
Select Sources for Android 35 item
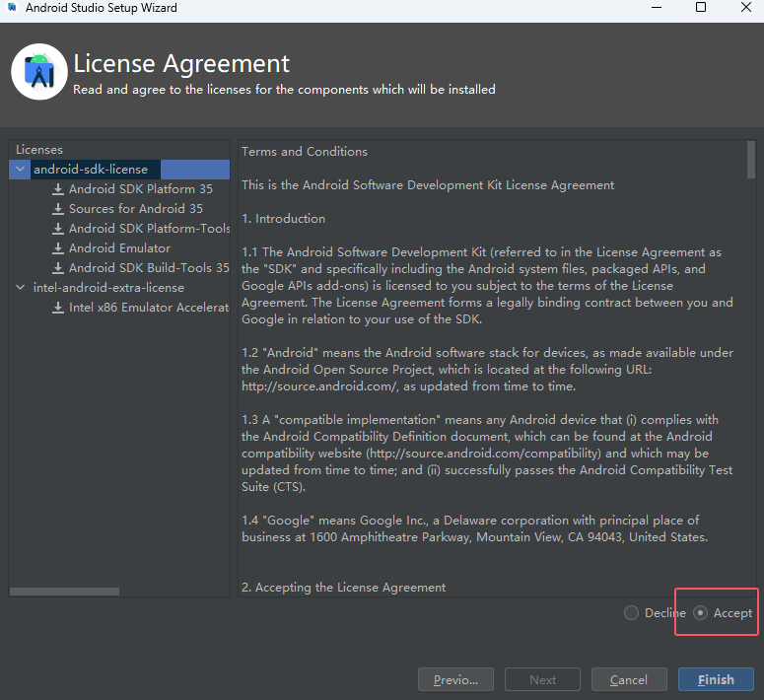(x=136, y=209)
